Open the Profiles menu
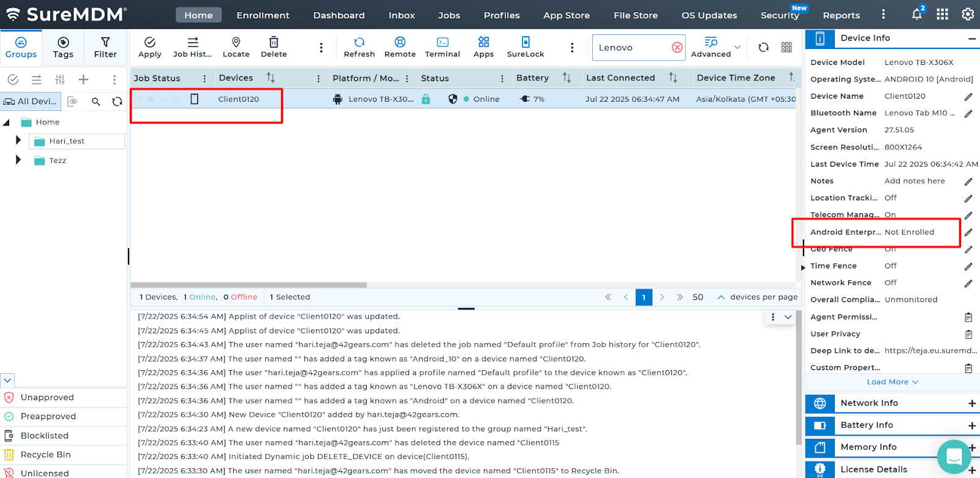The image size is (980, 478). tap(501, 15)
